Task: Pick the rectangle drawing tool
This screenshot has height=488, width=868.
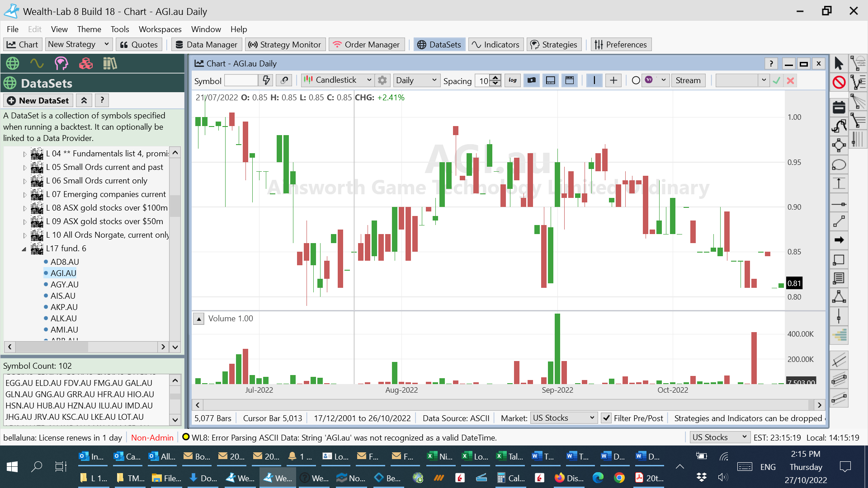Action: coord(839,260)
